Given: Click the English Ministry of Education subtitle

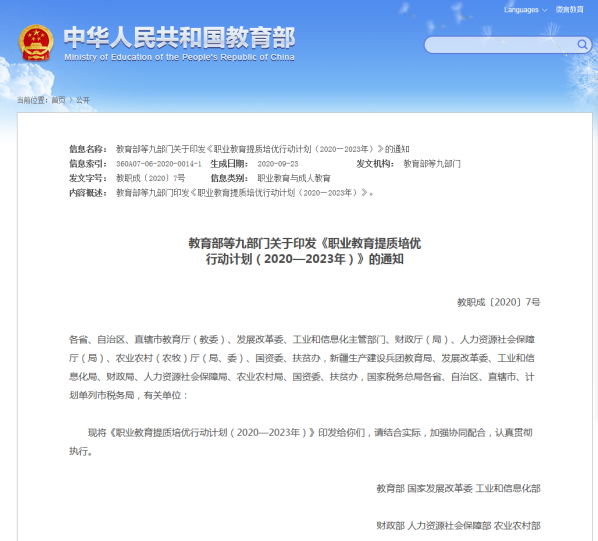Looking at the screenshot, I should (179, 57).
